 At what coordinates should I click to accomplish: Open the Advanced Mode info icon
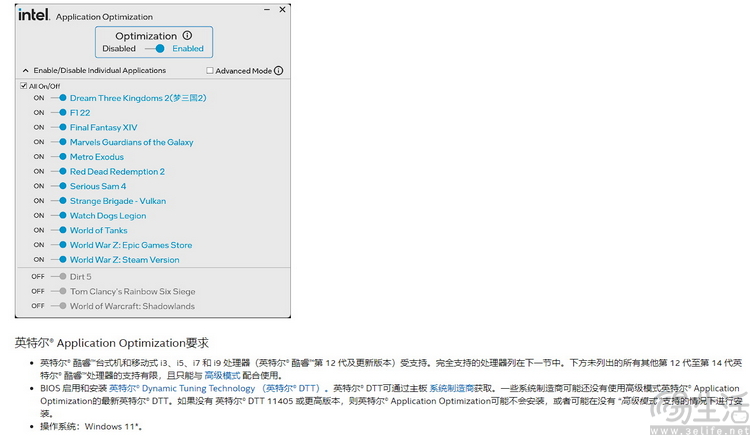click(278, 71)
